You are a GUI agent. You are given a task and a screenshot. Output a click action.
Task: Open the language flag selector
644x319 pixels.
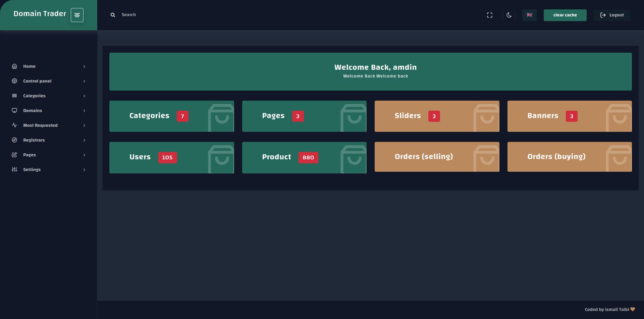click(530, 15)
